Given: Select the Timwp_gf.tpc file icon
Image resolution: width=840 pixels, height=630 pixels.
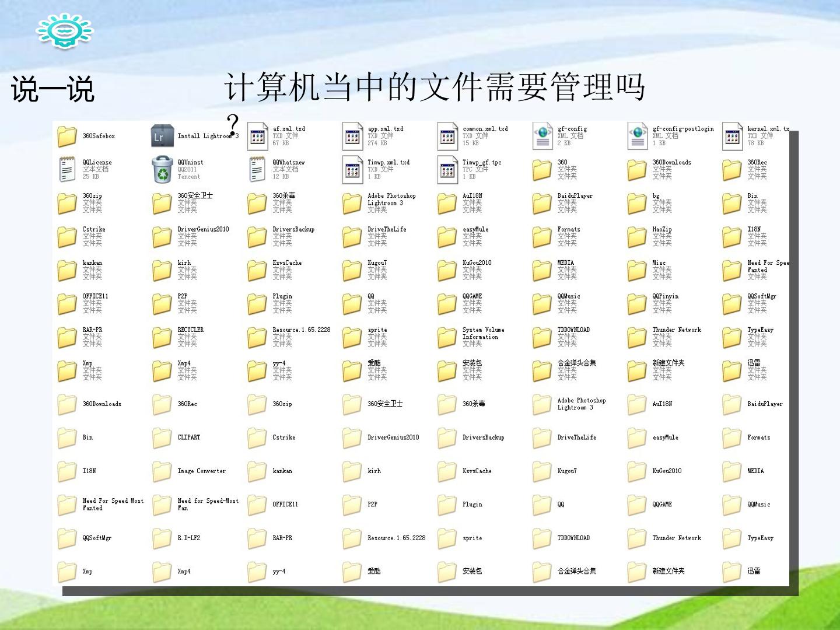Looking at the screenshot, I should pos(447,170).
